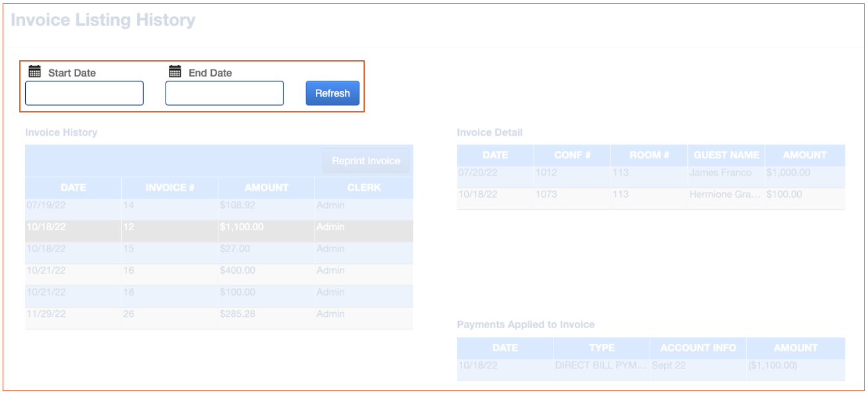Select invoice #12 row for $1,100.00
868x393 pixels.
coord(218,227)
